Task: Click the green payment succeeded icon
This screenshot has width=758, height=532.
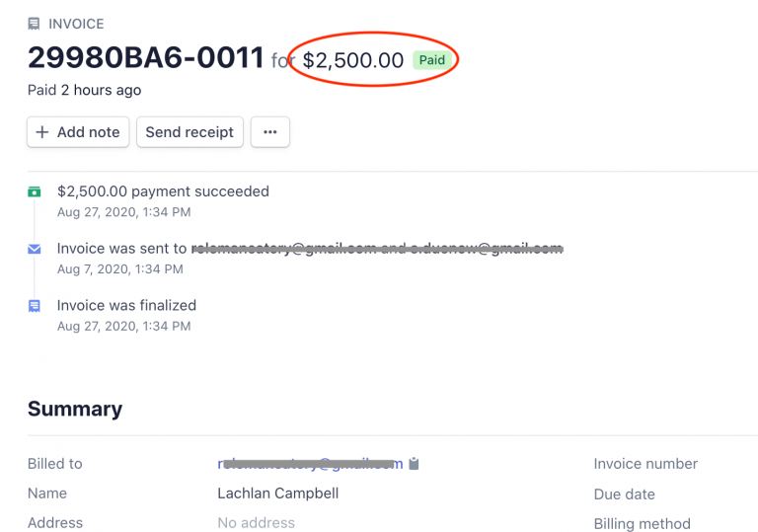Action: coord(35,191)
